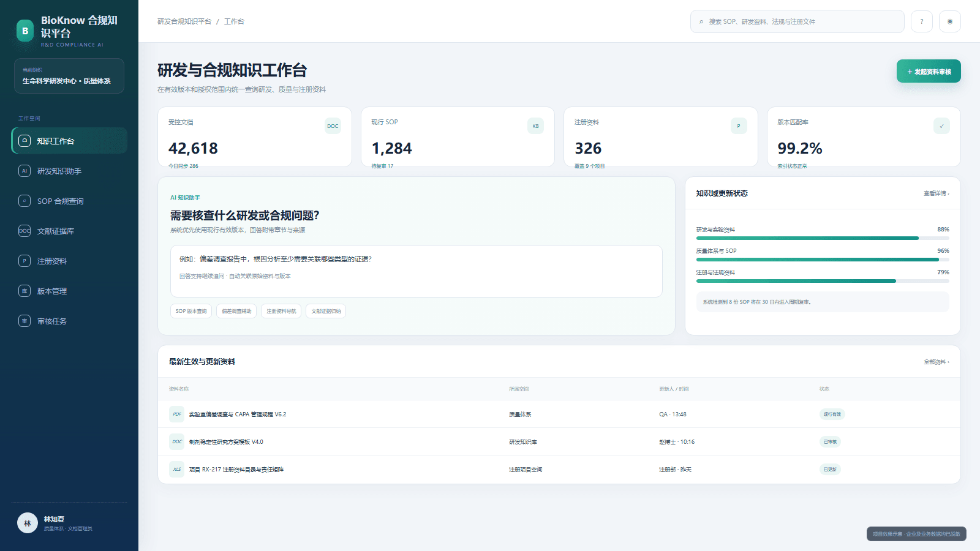Click the round settings button at top right
The width and height of the screenshot is (980, 551).
(950, 21)
